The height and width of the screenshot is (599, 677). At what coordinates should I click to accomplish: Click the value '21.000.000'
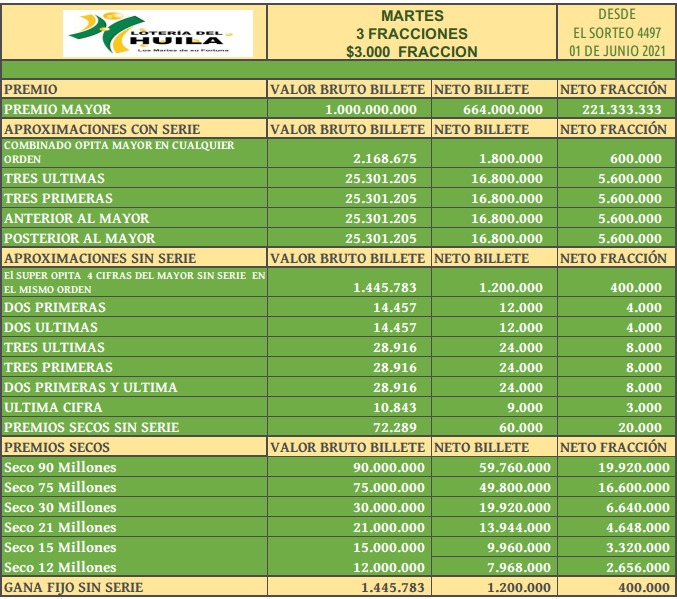[389, 527]
